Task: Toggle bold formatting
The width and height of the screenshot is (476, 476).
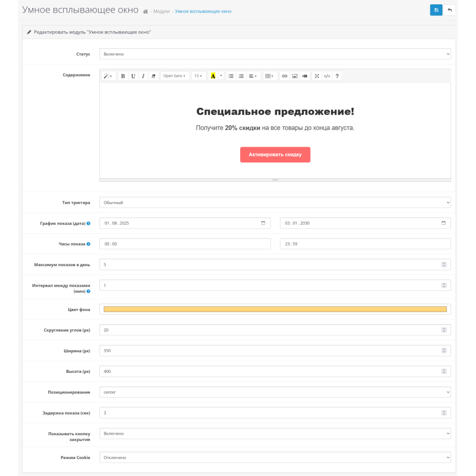Action: [x=123, y=76]
